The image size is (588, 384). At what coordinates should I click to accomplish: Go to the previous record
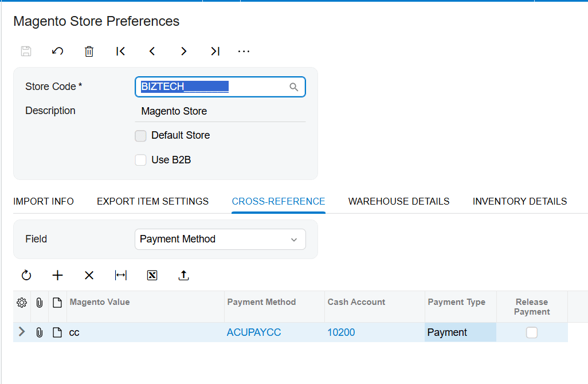152,51
